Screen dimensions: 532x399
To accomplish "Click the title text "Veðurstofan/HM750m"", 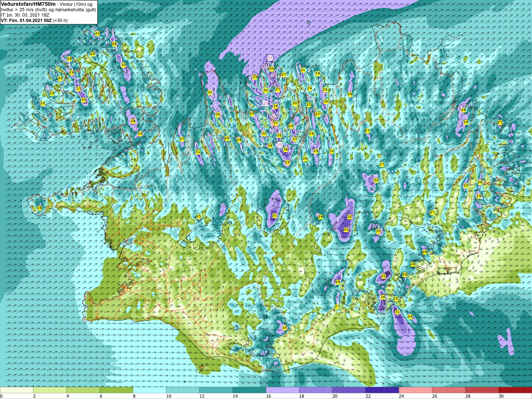I will pos(28,4).
